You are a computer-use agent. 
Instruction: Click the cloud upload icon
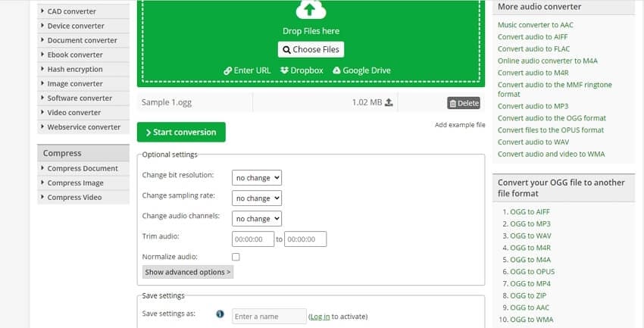311,9
